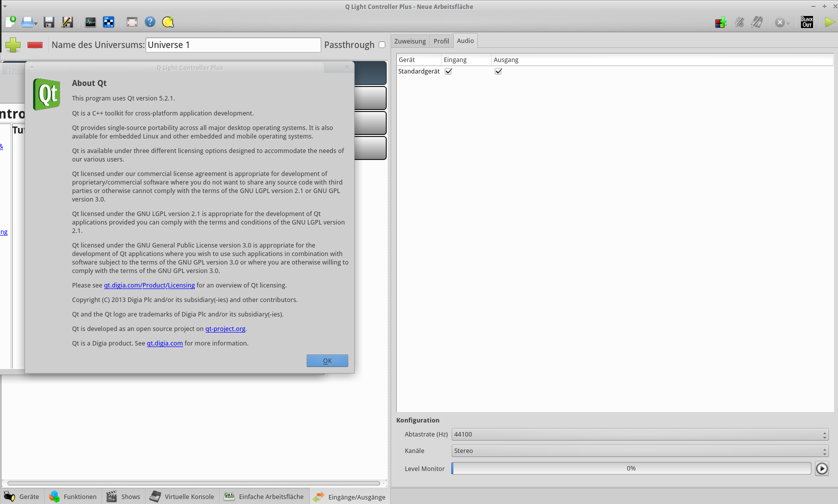Save the workspace with the floppy icon
This screenshot has width=838, height=504.
tap(49, 22)
